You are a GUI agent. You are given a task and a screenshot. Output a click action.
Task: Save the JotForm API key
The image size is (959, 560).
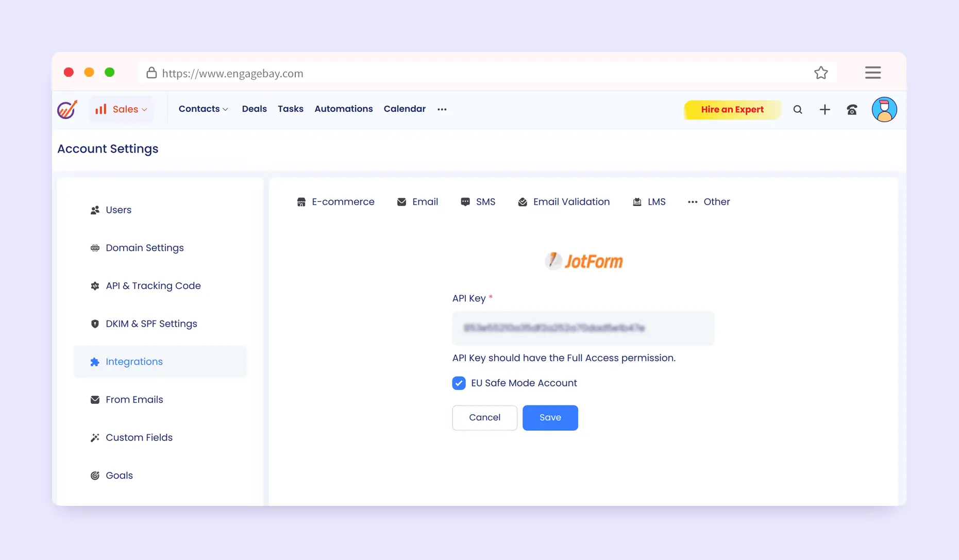550,417
